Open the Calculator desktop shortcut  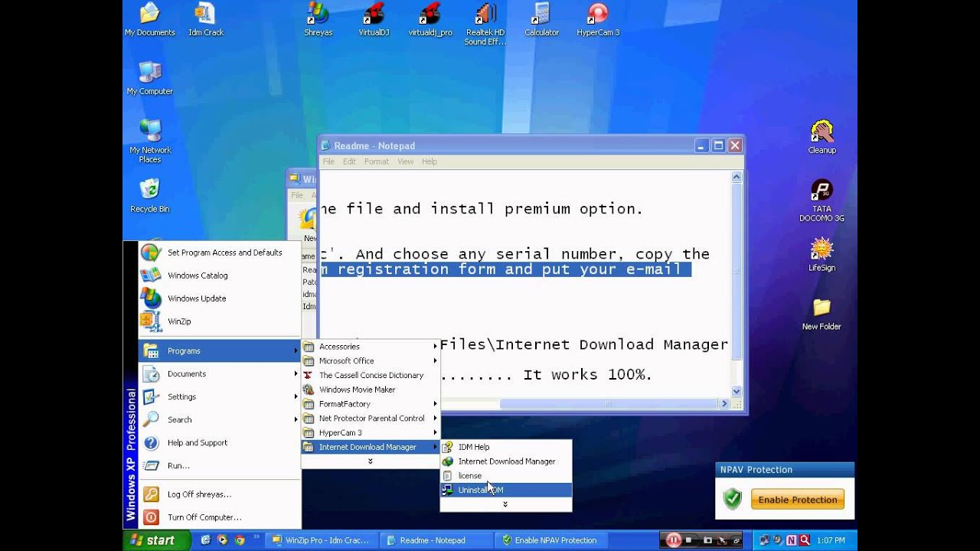[541, 20]
